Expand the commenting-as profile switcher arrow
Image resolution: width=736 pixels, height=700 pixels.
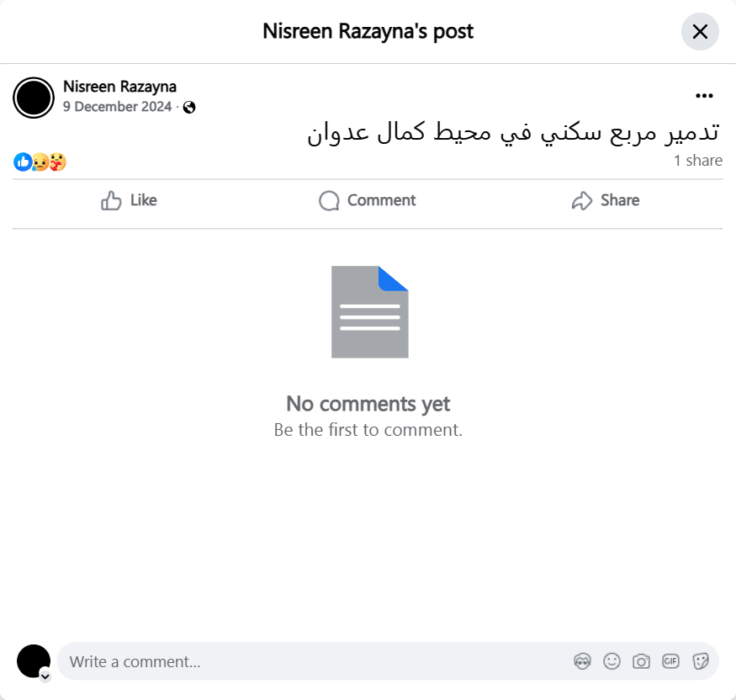(45, 676)
